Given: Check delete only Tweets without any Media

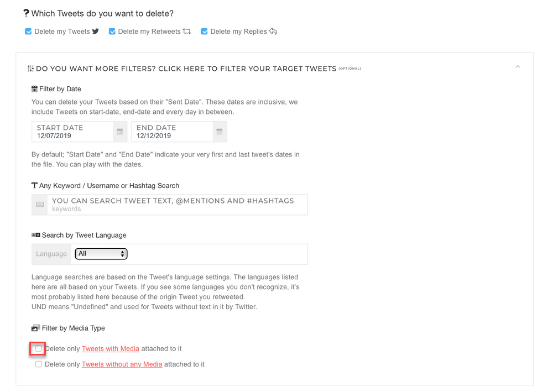Looking at the screenshot, I should [38, 364].
